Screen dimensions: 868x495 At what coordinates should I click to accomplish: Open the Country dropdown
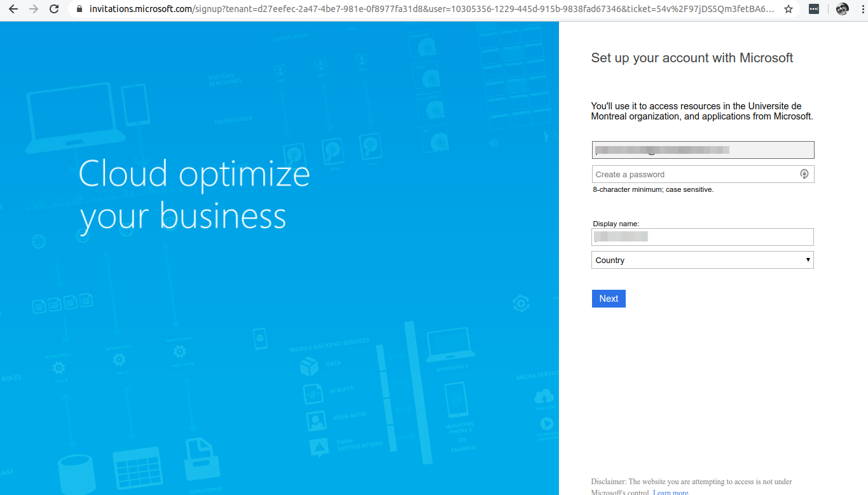coord(703,260)
